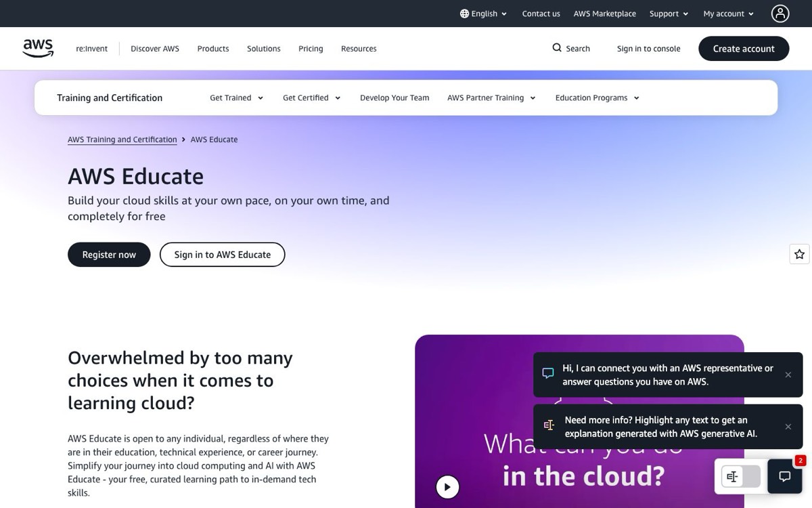Click the search magnifier icon
The image size is (812, 508).
pos(557,48)
